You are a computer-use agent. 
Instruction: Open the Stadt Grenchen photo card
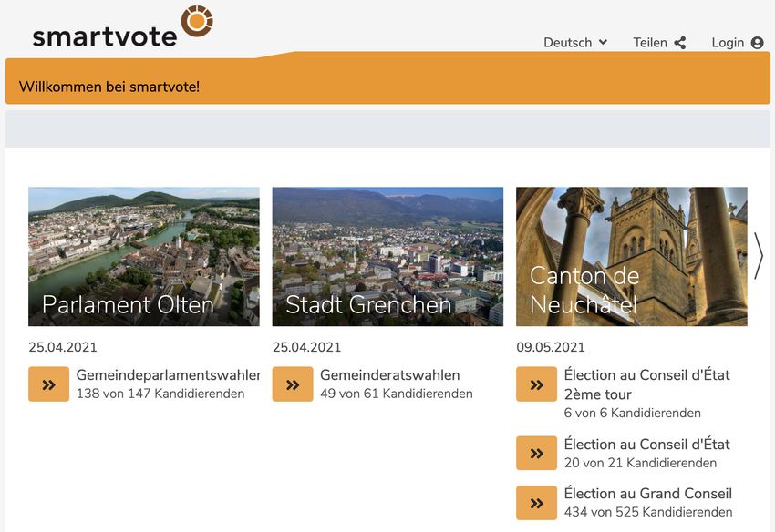[x=387, y=256]
